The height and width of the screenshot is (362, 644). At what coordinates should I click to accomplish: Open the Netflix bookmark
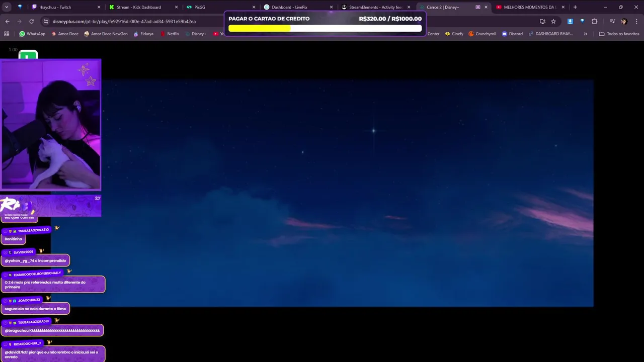(170, 34)
